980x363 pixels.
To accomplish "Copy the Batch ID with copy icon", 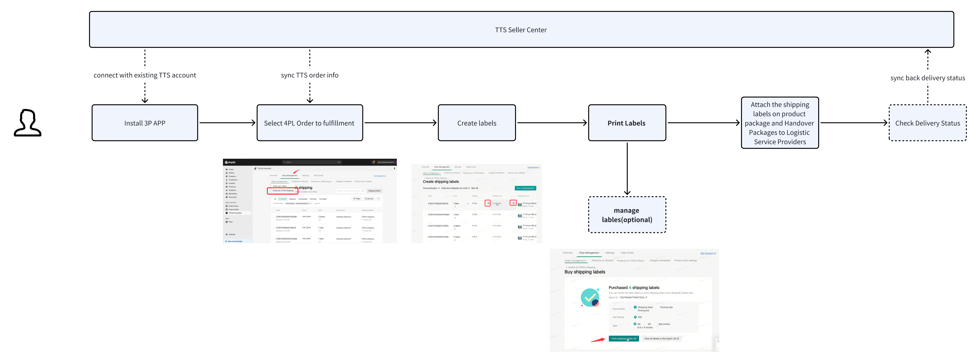I will pos(646,297).
